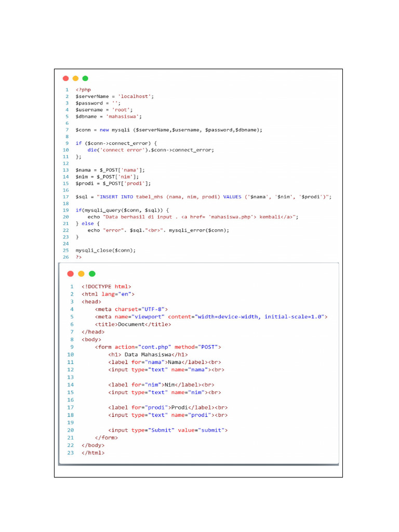Image resolution: width=399 pixels, height=532 pixels.
Task: Click the input name="prodi" line
Action: [x=168, y=415]
